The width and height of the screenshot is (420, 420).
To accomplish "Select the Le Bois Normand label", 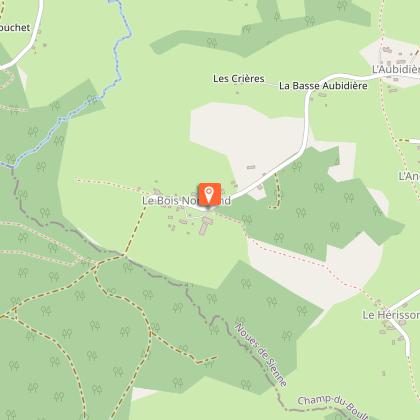I will click(186, 201).
